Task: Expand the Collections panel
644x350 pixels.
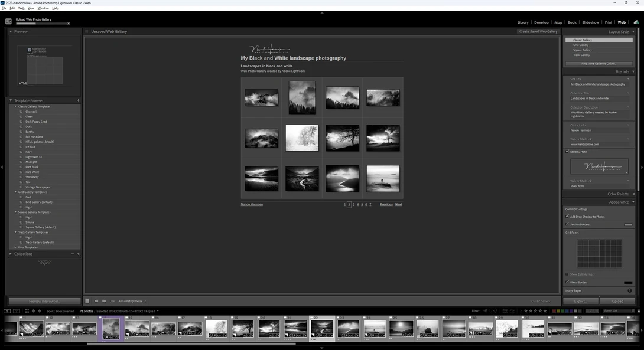Action: tap(11, 254)
